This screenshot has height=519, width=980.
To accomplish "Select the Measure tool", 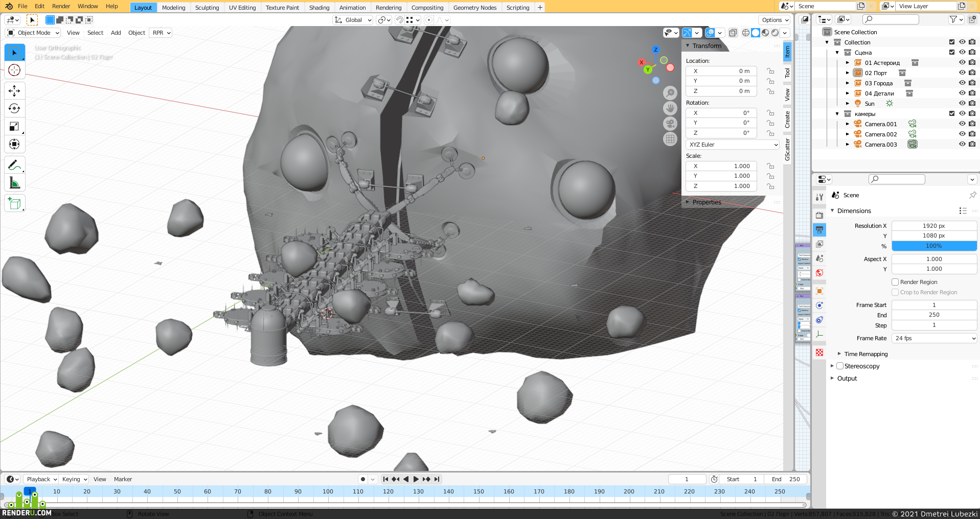I will tap(14, 183).
